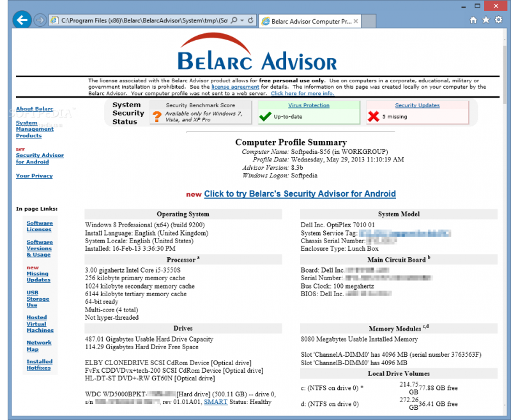This screenshot has height=420, width=511.
Task: Open Security Advisor for Android sidebar link
Action: tap(40, 158)
